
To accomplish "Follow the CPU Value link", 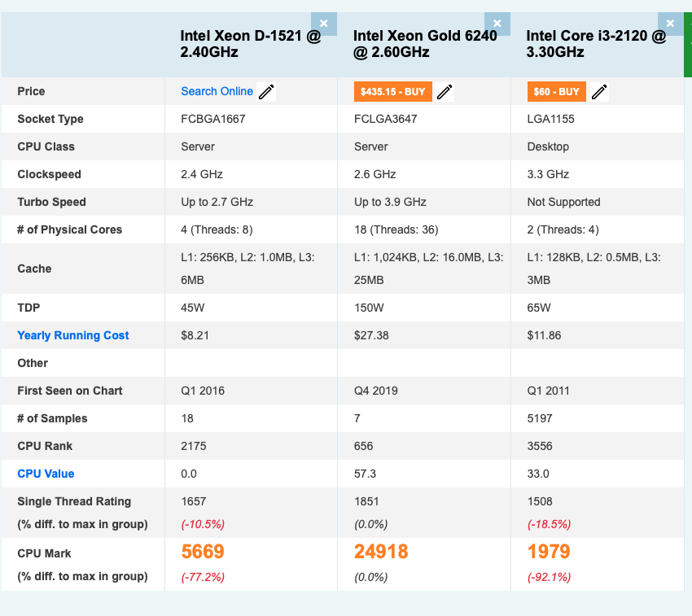I will (x=46, y=474).
